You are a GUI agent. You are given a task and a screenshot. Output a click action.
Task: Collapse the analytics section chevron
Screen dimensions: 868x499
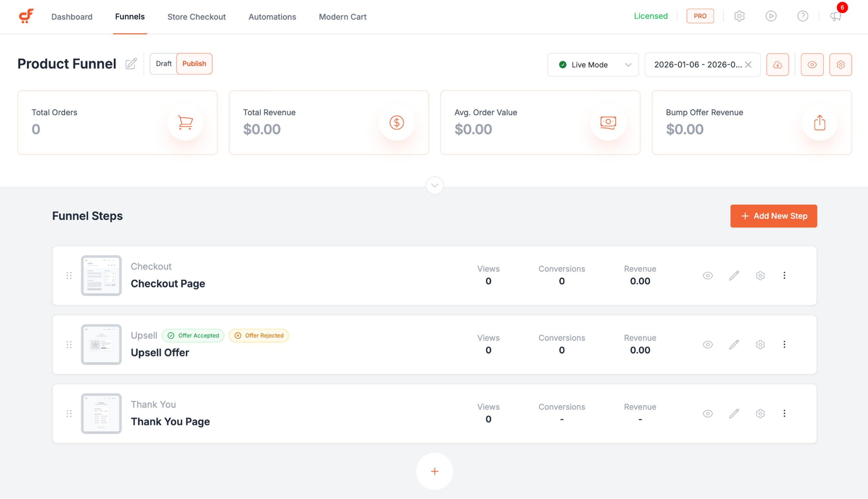[435, 185]
